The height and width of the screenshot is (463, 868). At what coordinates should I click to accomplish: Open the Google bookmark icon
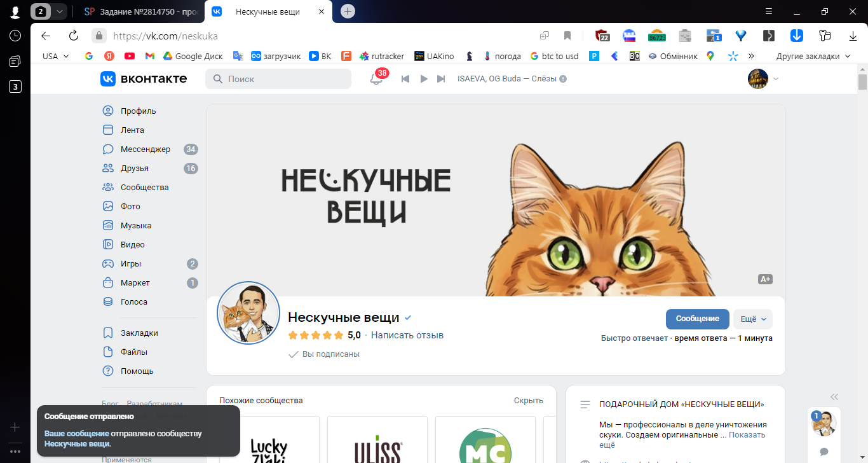pos(89,56)
